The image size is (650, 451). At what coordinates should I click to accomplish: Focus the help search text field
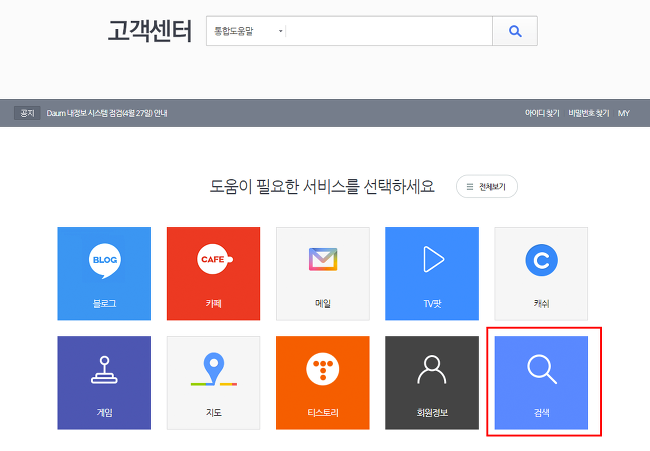389,31
